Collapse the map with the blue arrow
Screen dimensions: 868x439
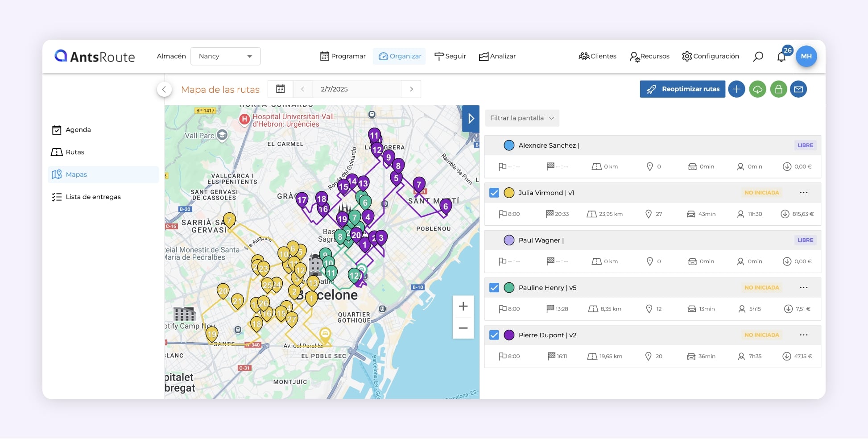coord(471,119)
